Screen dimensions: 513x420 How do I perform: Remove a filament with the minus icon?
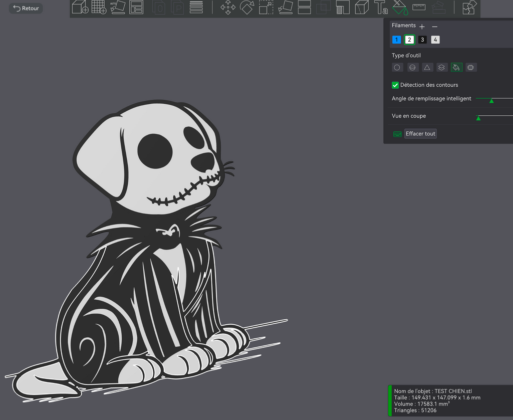click(434, 27)
